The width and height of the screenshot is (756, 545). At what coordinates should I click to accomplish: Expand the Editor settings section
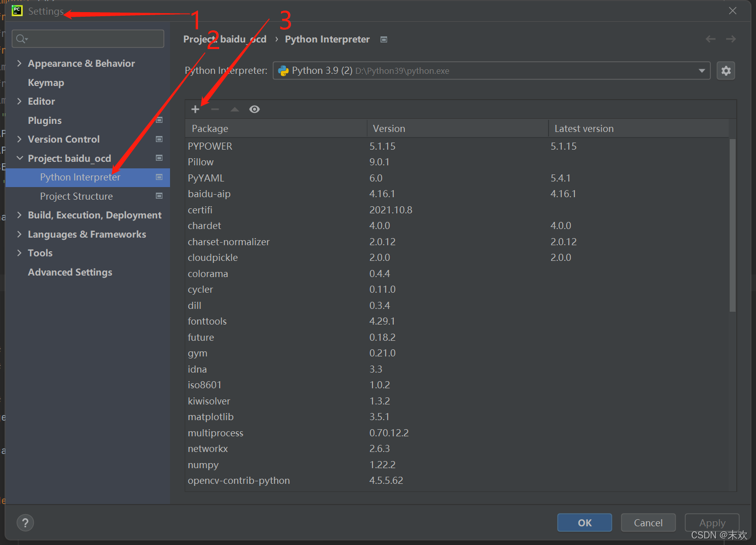click(x=19, y=101)
